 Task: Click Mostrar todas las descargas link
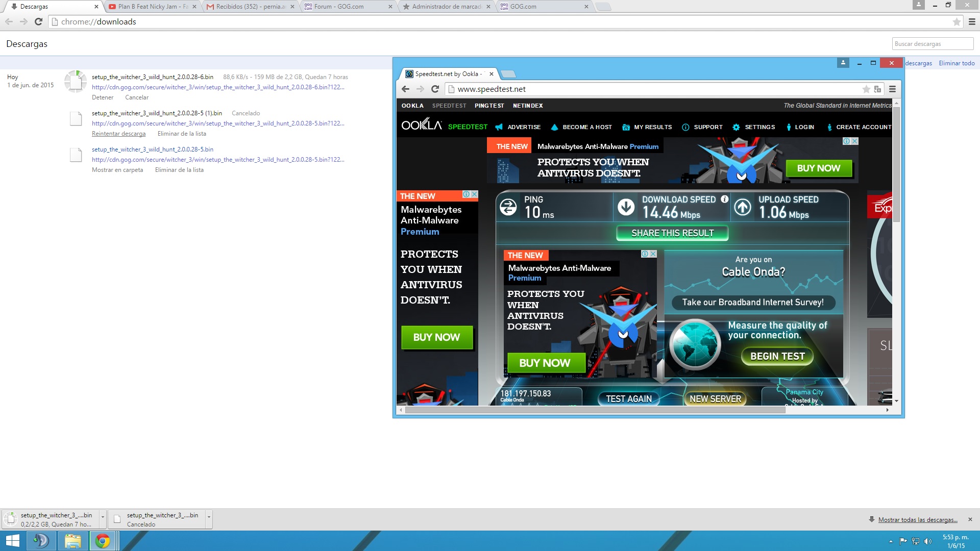pos(918,519)
